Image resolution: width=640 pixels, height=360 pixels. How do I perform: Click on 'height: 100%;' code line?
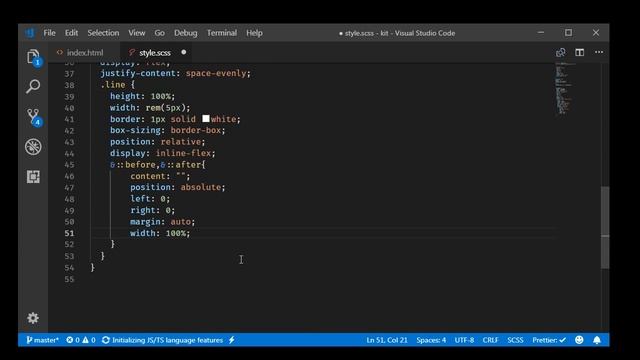tap(142, 96)
